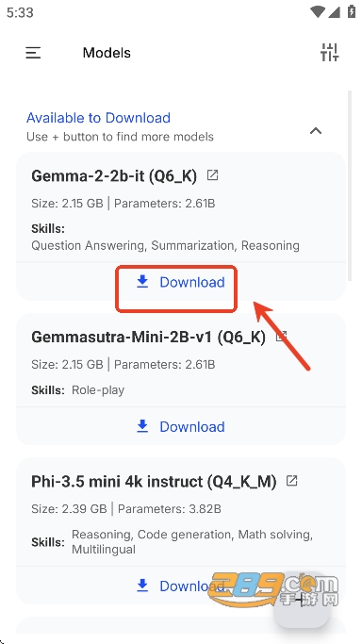Click the Wi-Fi status bar icon
The image size is (362, 644).
coord(318,12)
